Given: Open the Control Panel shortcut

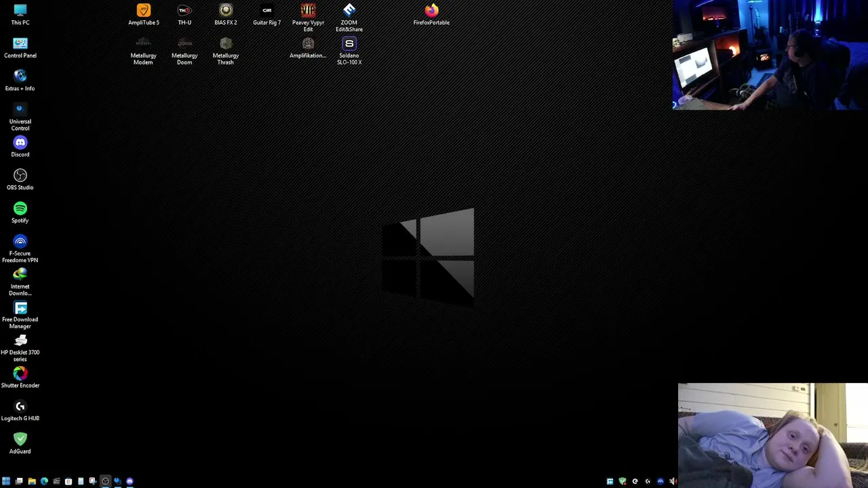Looking at the screenshot, I should point(20,47).
